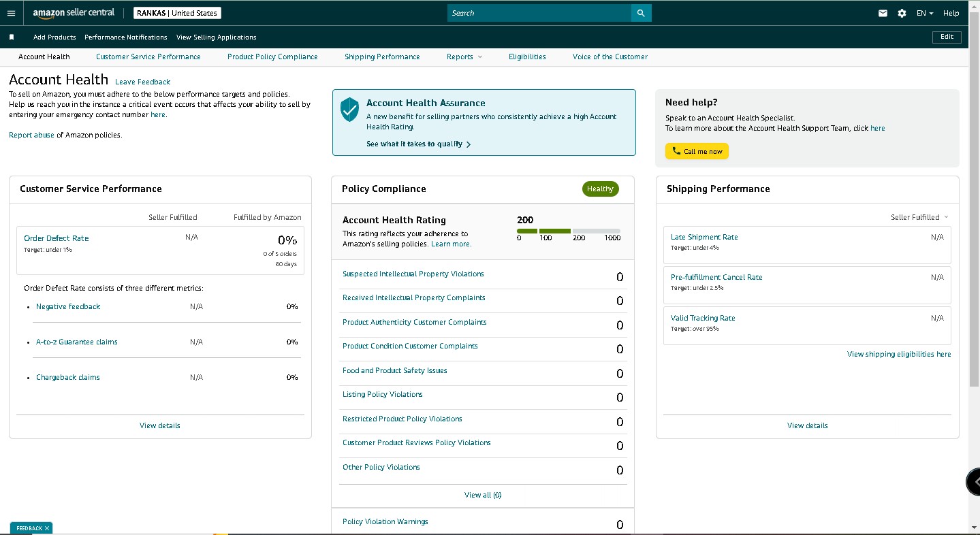This screenshot has height=535, width=980.
Task: Click View shipping eligibilities here link
Action: pos(899,354)
